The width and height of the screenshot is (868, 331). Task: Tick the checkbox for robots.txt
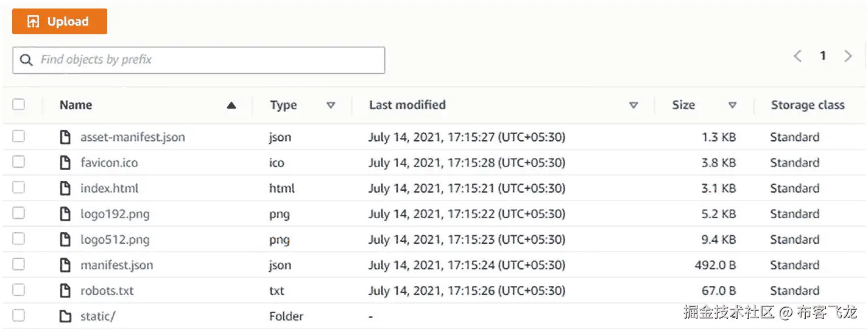tap(19, 290)
